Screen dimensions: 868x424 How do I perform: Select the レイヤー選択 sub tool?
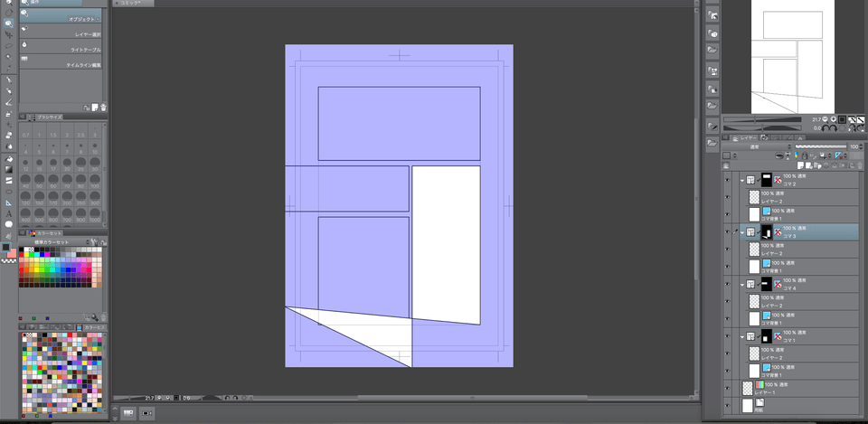tap(61, 34)
